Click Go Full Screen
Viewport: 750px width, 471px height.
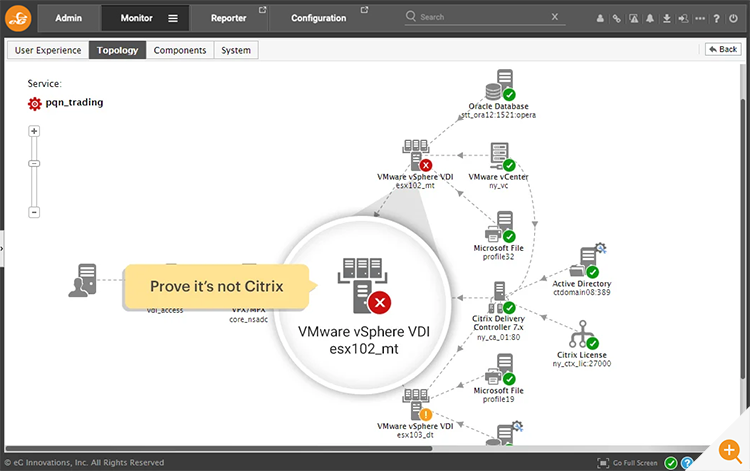click(x=627, y=463)
